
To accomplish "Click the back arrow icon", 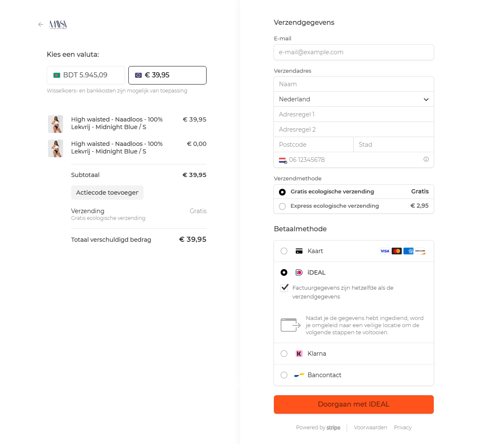I will click(41, 24).
